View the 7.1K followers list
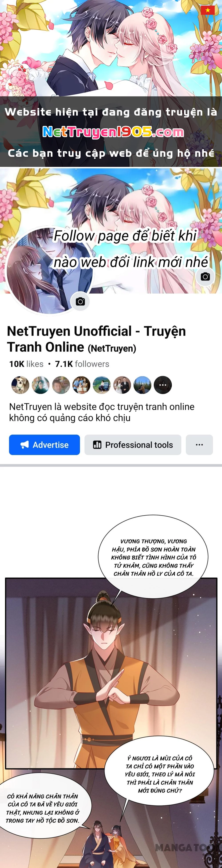The image size is (222, 868). [82, 364]
